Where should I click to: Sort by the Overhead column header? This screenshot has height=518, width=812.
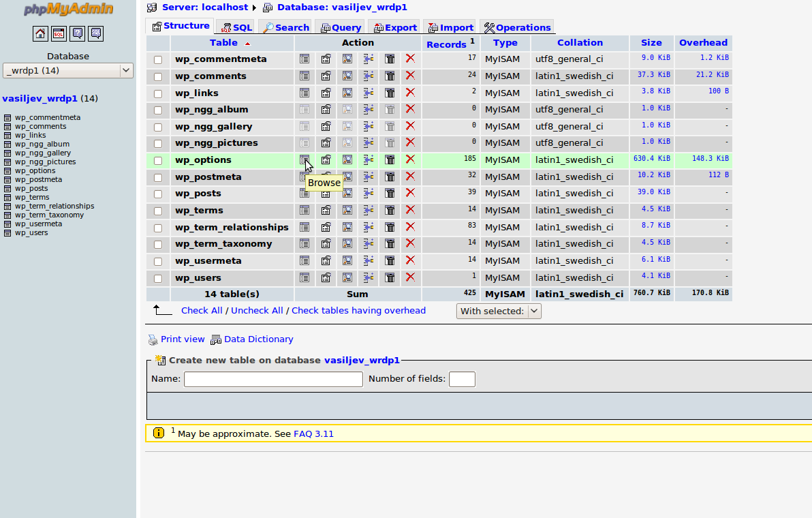[703, 42]
